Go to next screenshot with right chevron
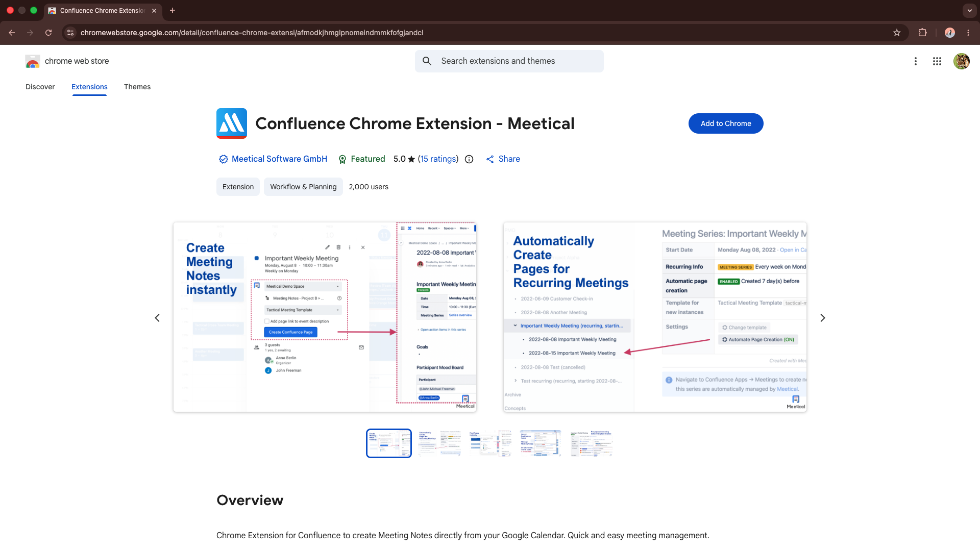 pos(823,318)
